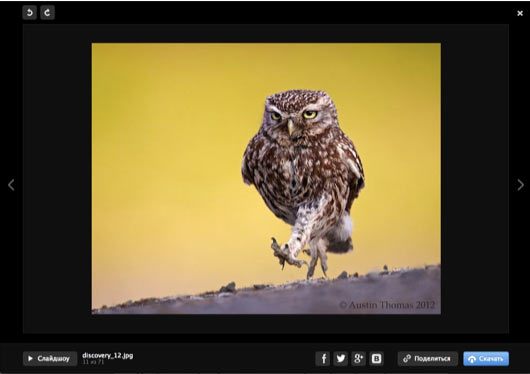
Task: Click the Поделиться share link button
Action: 428,358
